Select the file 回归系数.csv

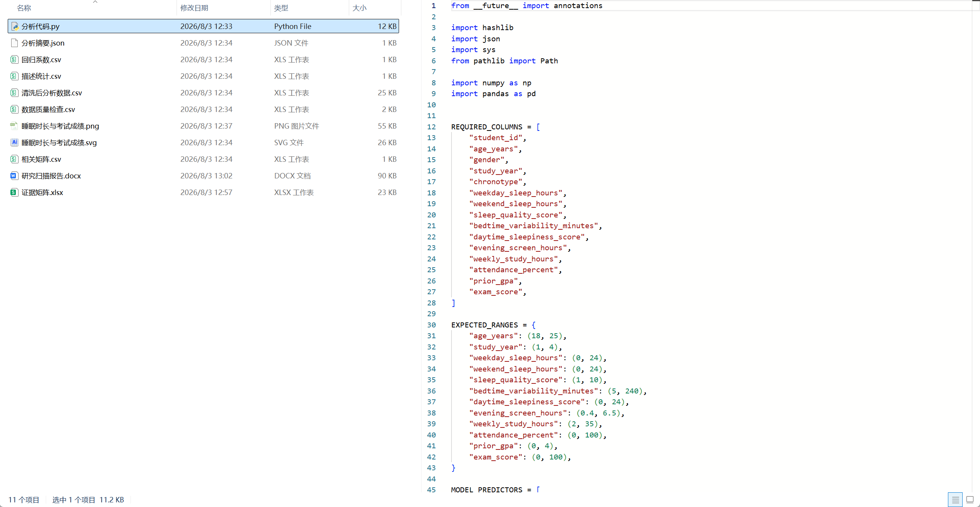tap(203, 59)
